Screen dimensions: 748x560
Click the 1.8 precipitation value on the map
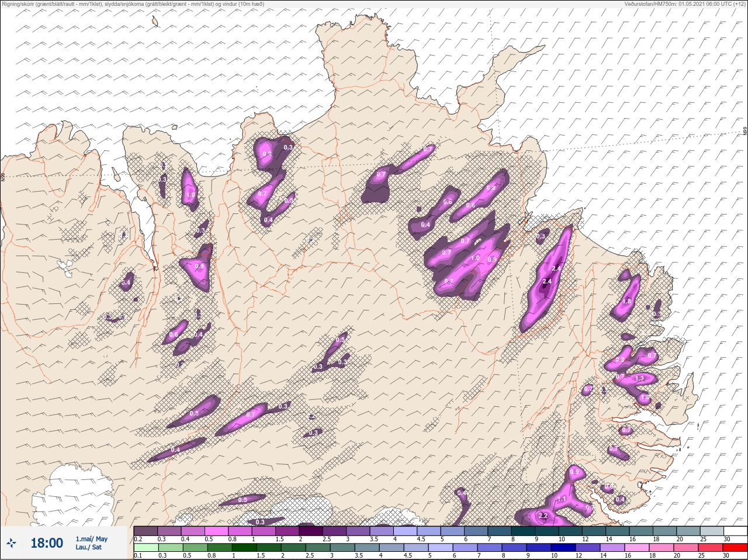[627, 301]
